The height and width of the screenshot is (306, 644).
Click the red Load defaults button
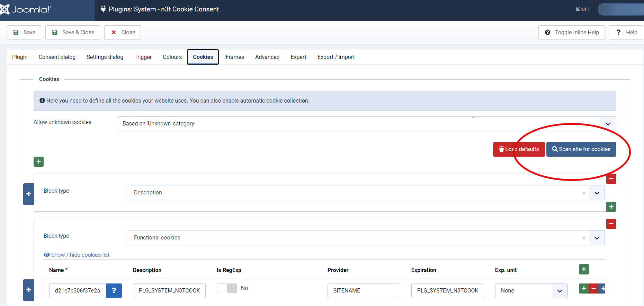coord(519,149)
